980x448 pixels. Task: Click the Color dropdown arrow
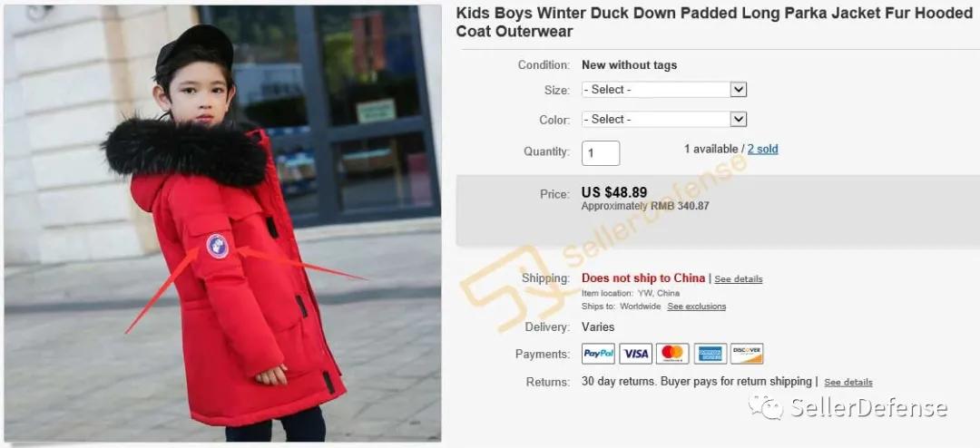pos(738,119)
